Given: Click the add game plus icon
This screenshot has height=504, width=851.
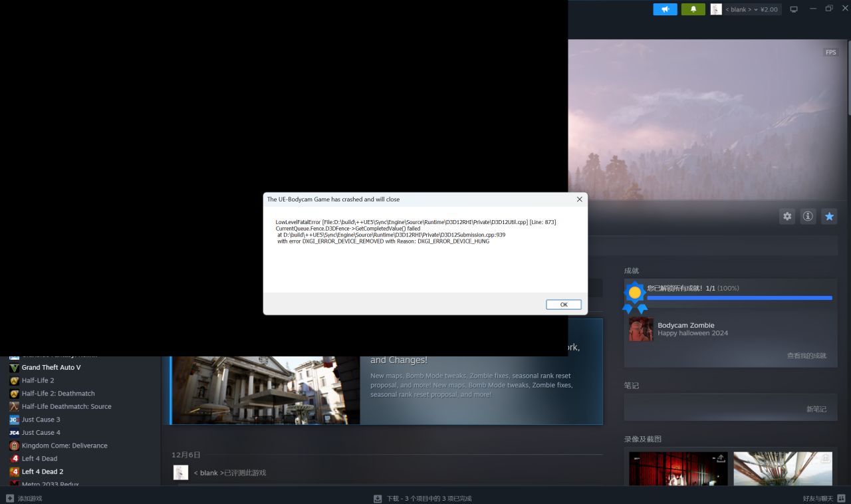Looking at the screenshot, I should pos(9,498).
